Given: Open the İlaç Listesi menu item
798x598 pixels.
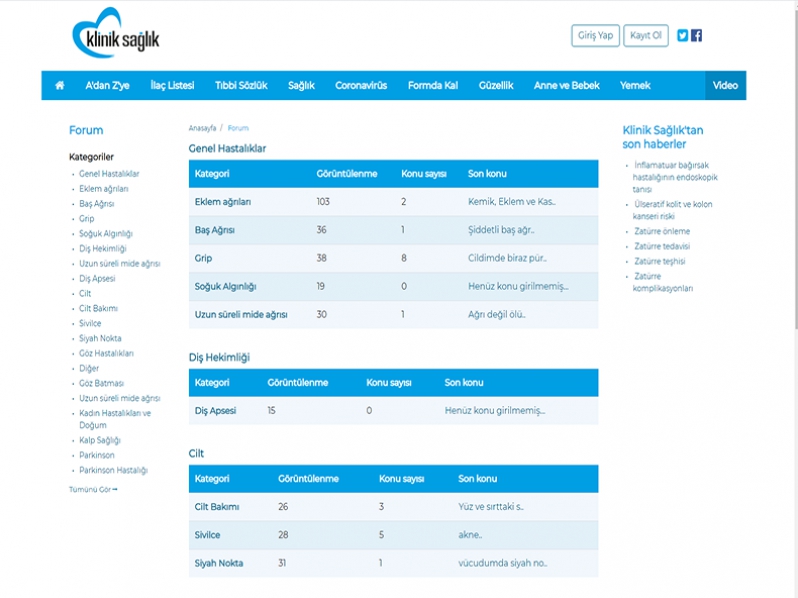Looking at the screenshot, I should (x=172, y=86).
